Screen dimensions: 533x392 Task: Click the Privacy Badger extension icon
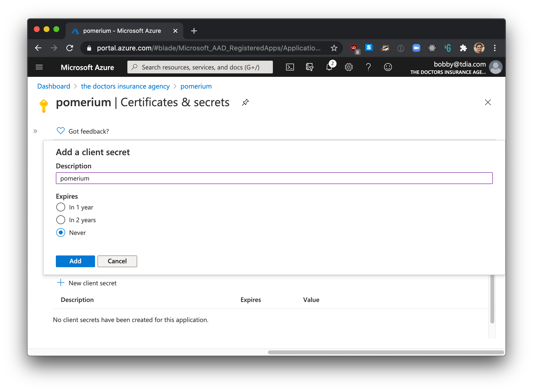385,48
